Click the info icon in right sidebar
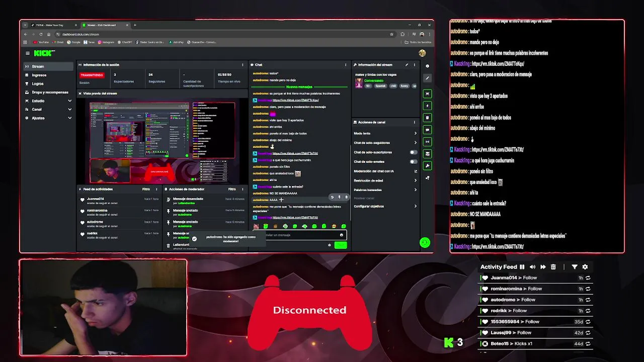The width and height of the screenshot is (644, 362). (427, 66)
